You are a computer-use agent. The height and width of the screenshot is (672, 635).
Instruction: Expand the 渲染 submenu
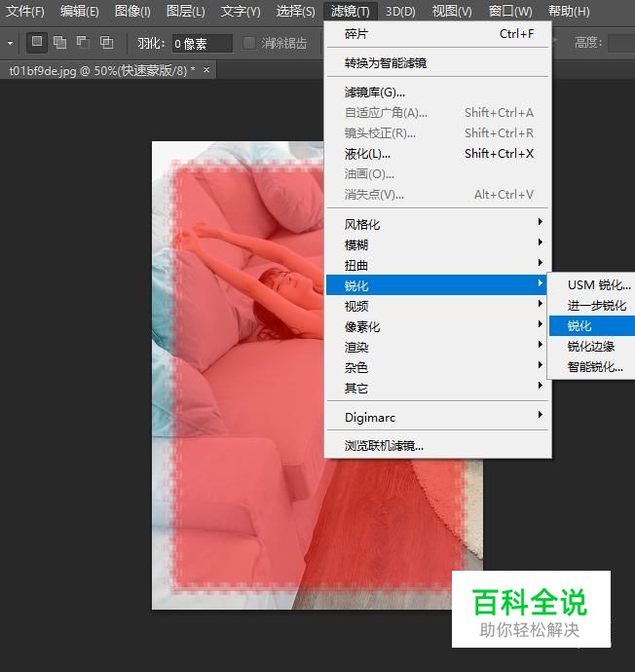[x=437, y=347]
